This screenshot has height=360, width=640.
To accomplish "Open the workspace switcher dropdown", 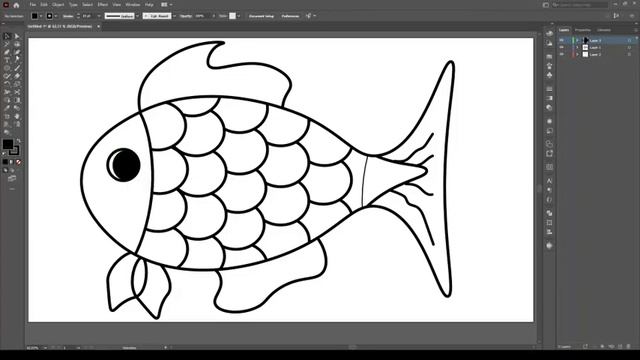I will 167,4.
